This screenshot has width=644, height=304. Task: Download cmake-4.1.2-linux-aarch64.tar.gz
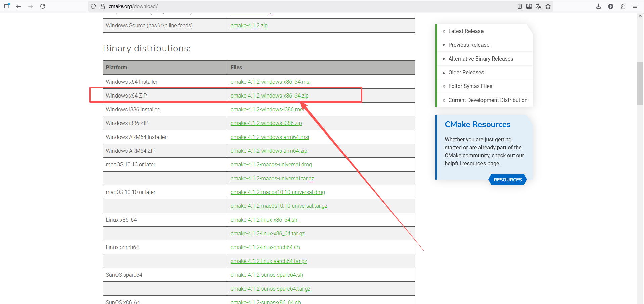click(x=269, y=261)
